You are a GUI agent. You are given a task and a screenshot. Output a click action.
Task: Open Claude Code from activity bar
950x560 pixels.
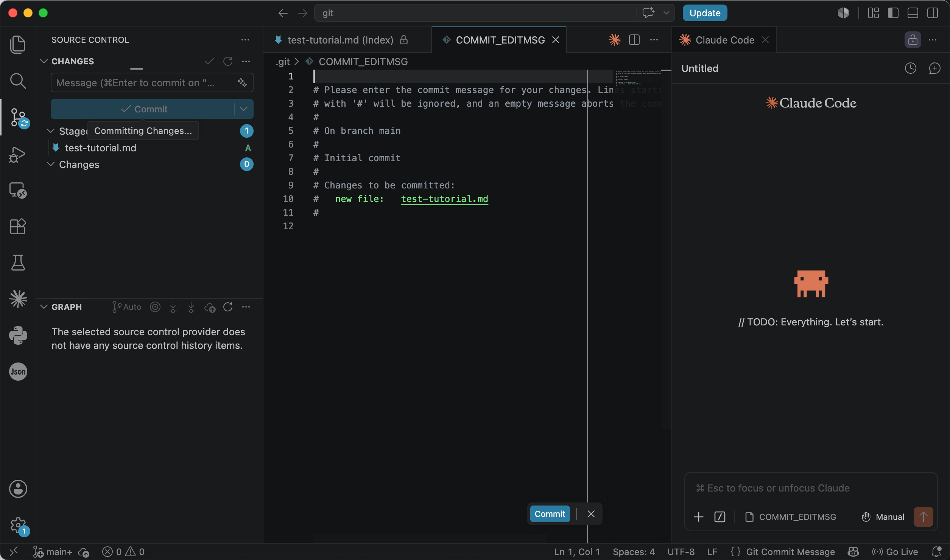point(18,299)
